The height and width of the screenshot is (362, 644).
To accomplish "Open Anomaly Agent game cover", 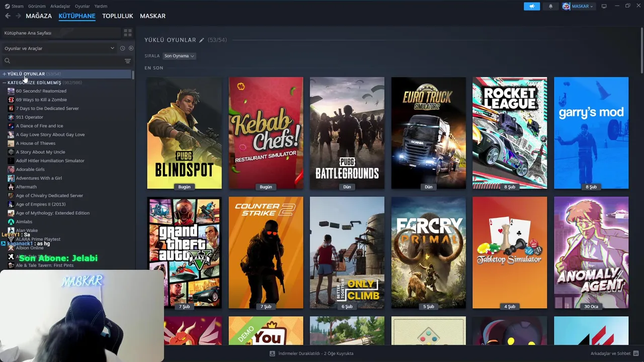I will (591, 252).
